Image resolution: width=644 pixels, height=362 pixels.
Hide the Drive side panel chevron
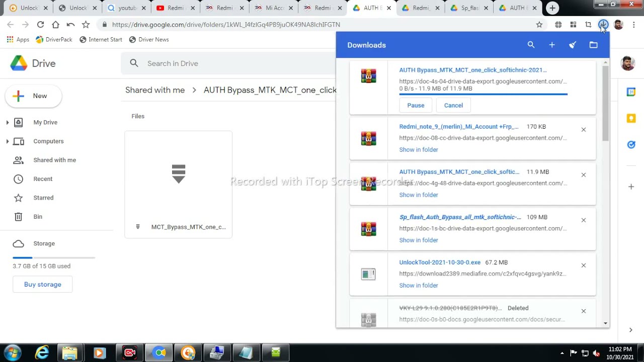630,330
